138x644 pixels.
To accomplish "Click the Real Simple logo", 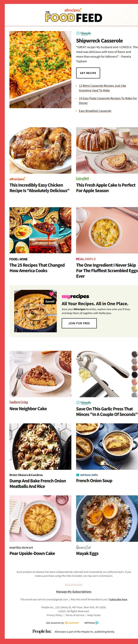I will point(86,259).
